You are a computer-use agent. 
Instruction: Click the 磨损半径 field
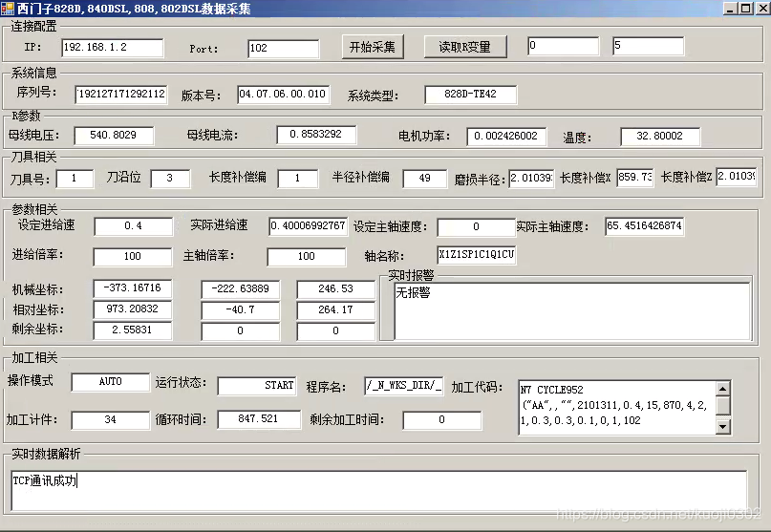tap(531, 178)
